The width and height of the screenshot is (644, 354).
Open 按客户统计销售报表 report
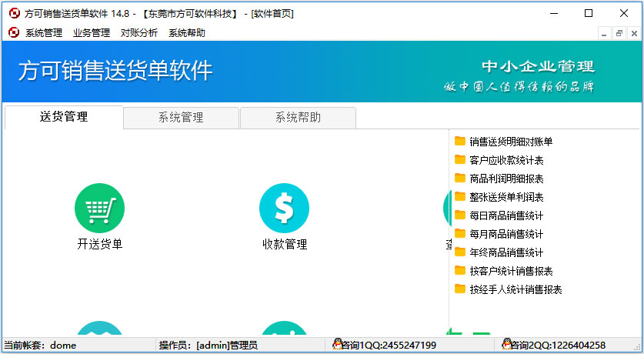511,271
